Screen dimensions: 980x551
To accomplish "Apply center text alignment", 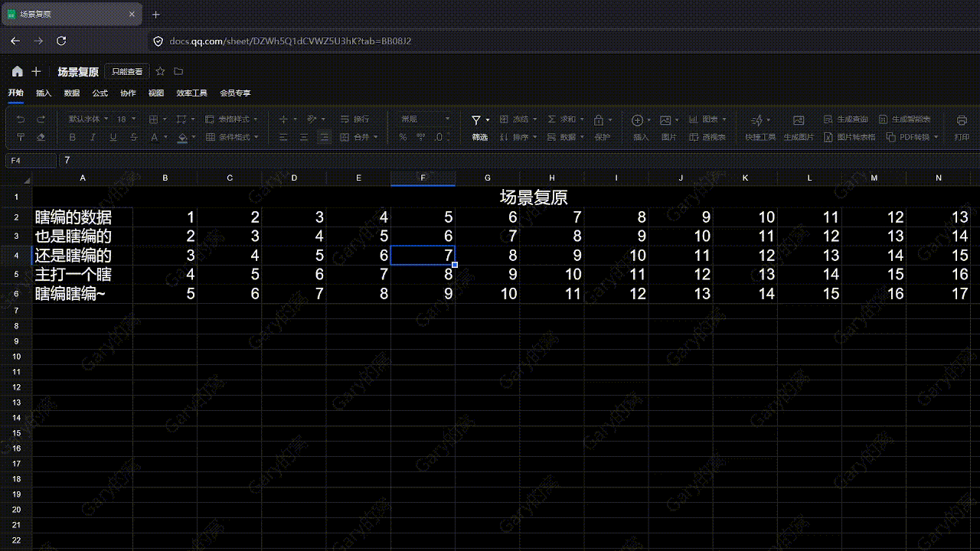I will click(x=304, y=138).
